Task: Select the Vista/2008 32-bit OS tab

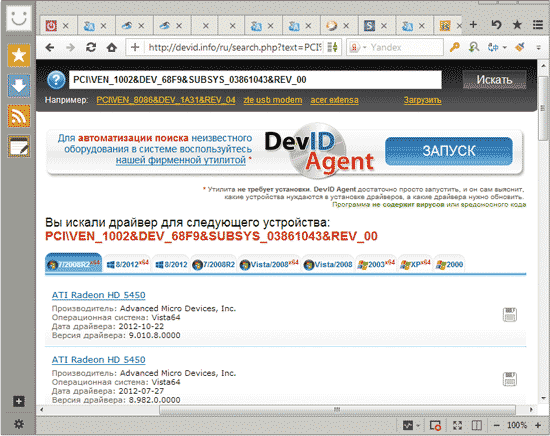Action: tap(328, 264)
